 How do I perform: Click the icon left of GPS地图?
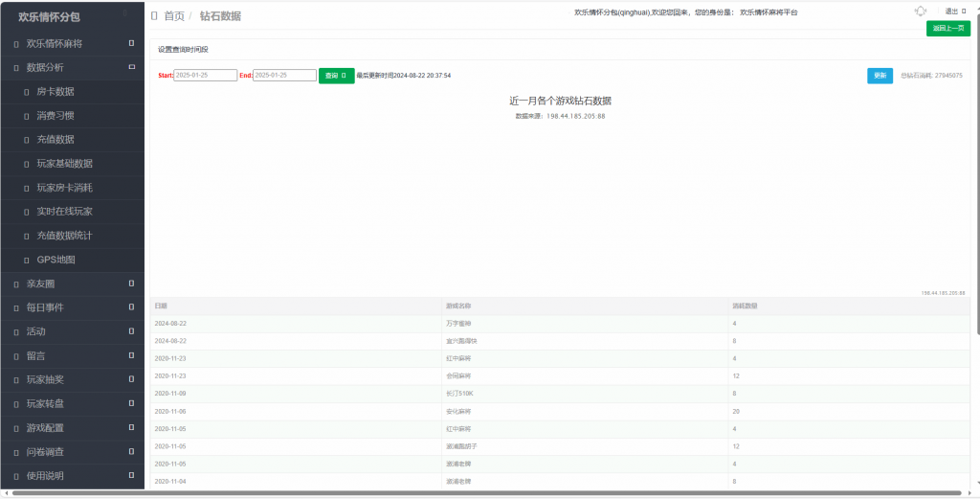[x=27, y=260]
